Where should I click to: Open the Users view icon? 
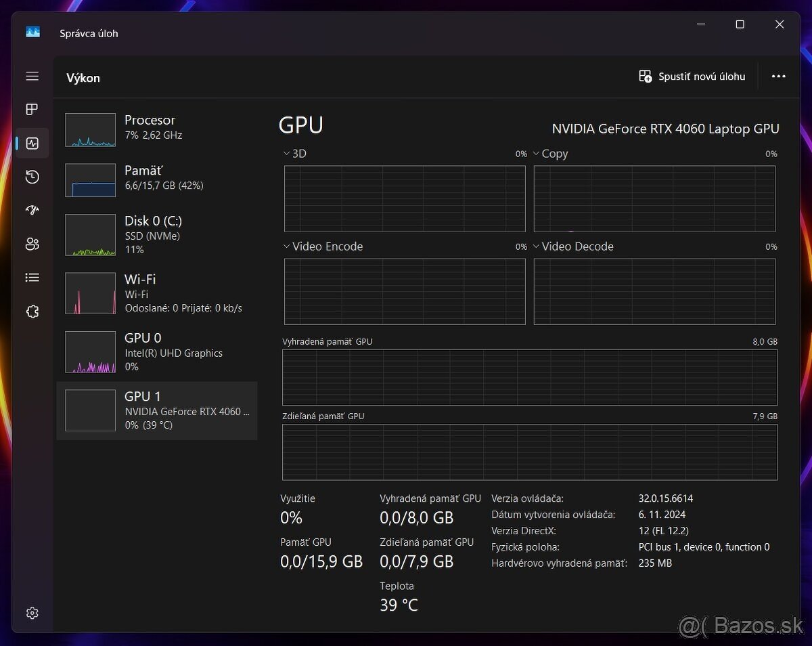tap(32, 244)
